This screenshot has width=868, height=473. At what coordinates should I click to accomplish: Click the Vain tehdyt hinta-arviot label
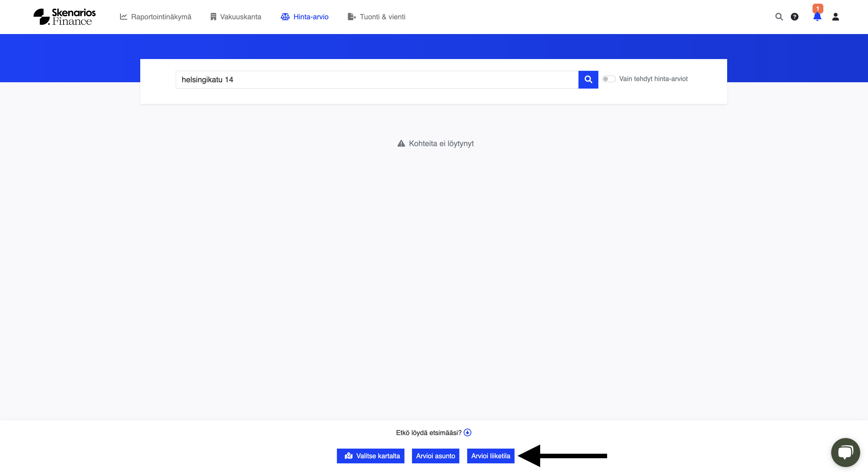(x=653, y=79)
